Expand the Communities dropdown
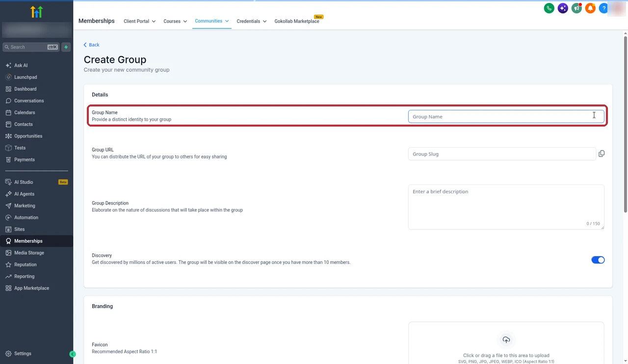The image size is (628, 364). pos(212,21)
